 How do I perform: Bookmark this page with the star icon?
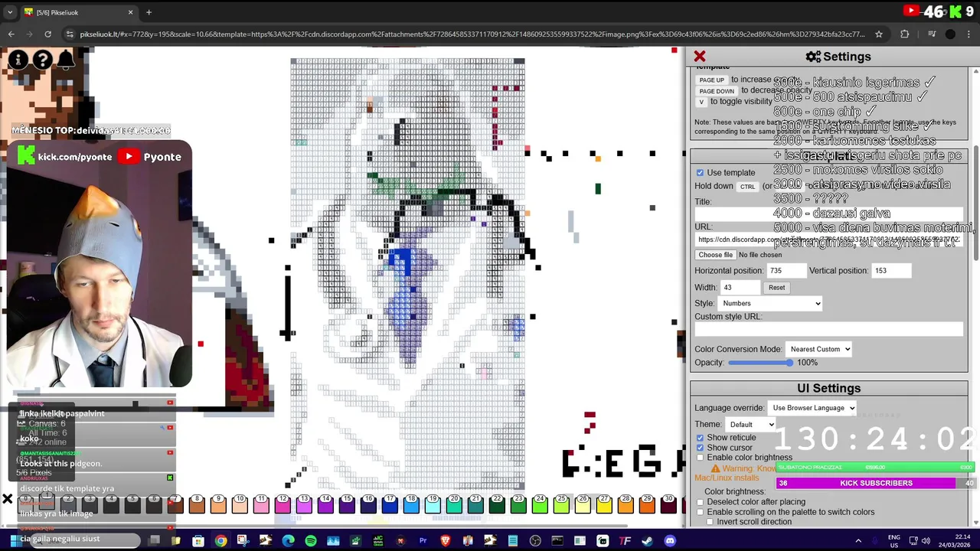click(x=879, y=34)
